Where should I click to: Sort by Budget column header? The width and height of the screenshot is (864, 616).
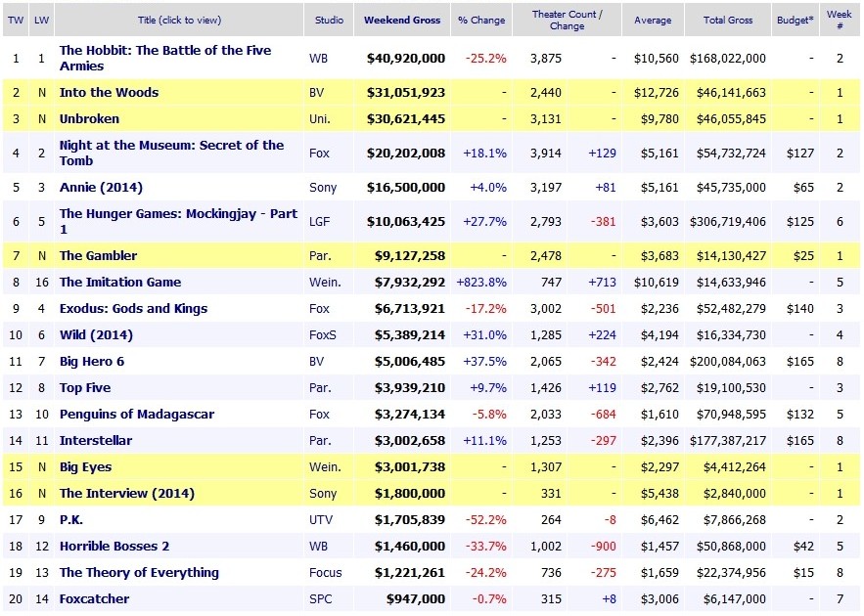coord(796,21)
